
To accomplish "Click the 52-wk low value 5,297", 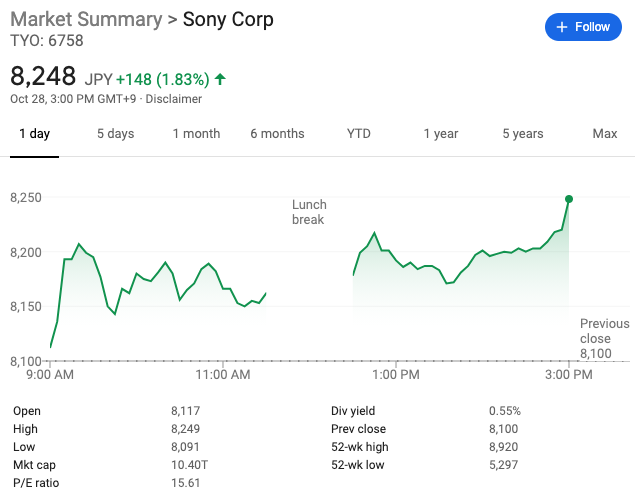I will [x=503, y=465].
